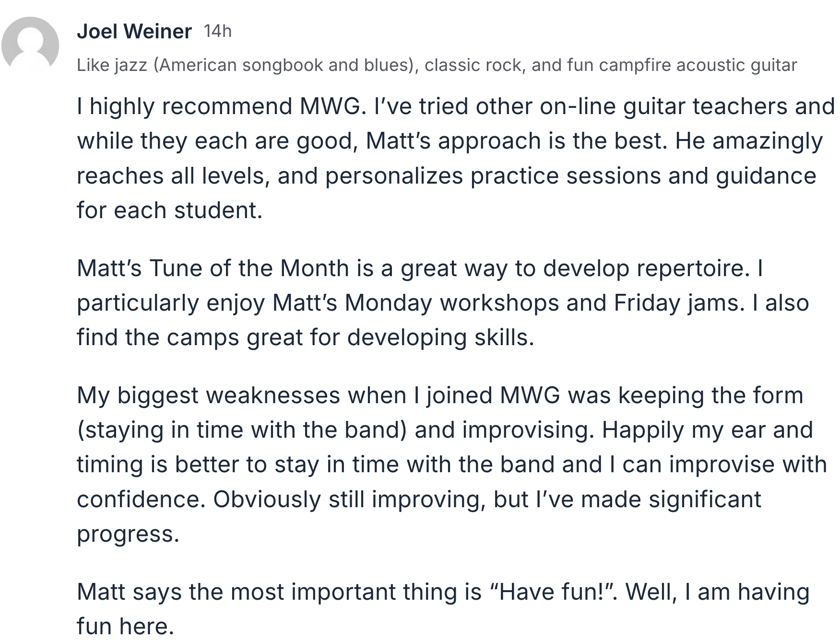Click the paragraph starting "I highly recommend MWG"
This screenshot has height=640, width=840.
point(456,158)
